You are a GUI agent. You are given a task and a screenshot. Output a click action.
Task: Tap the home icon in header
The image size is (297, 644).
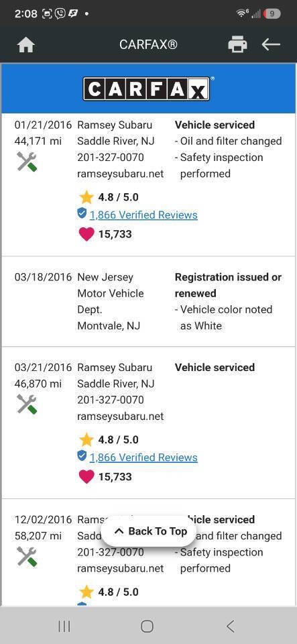[26, 45]
